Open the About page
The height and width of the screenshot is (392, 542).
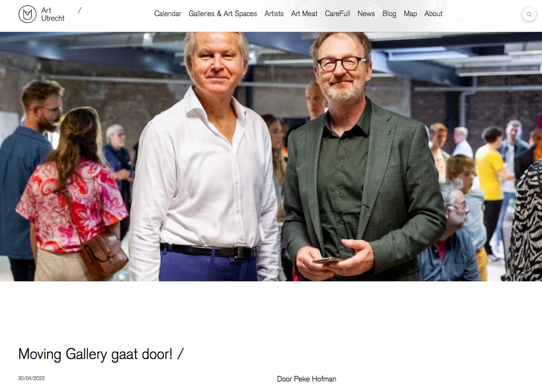pos(433,14)
